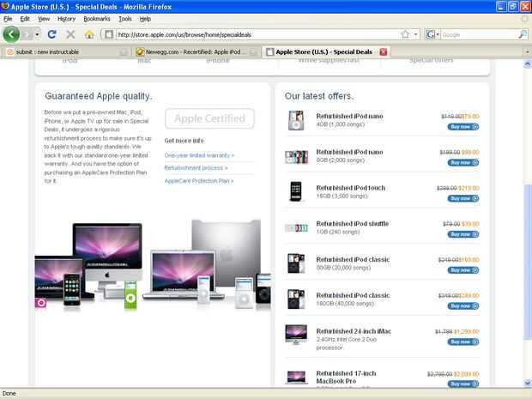
Task: Open the Refurbished 24-inch iMac title link
Action: [x=354, y=331]
